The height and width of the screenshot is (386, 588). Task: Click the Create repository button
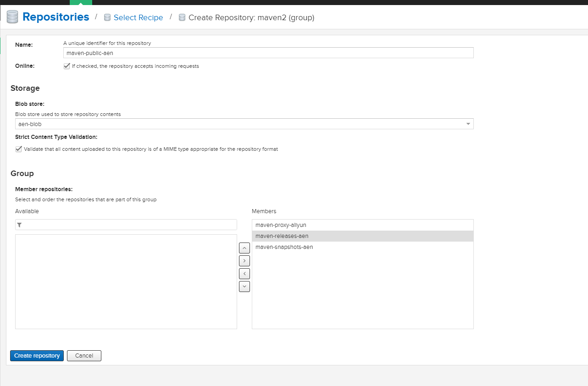tap(37, 356)
